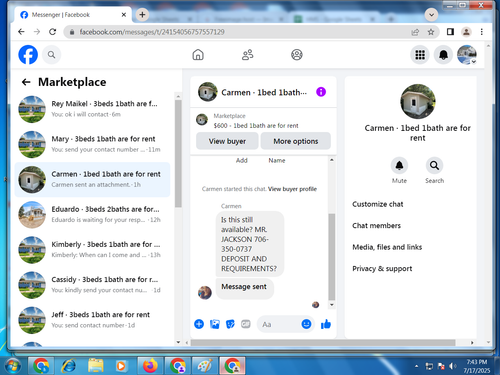Open Rey Maikel 3beds 1bath conversation
This screenshot has width=500, height=375.
(93, 109)
